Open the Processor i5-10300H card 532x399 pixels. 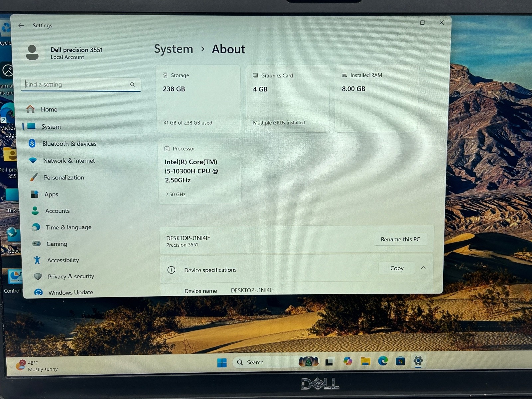(199, 171)
